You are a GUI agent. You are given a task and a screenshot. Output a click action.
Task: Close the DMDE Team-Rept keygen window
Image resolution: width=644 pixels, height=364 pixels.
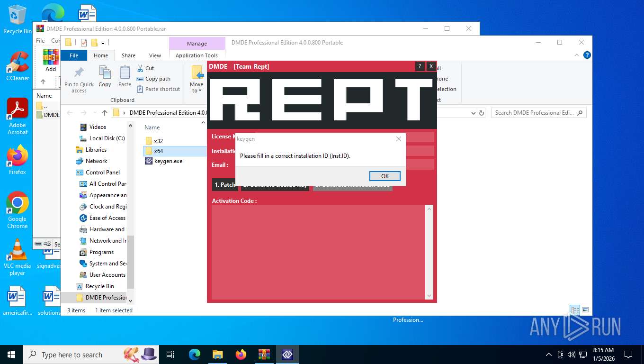tap(430, 66)
